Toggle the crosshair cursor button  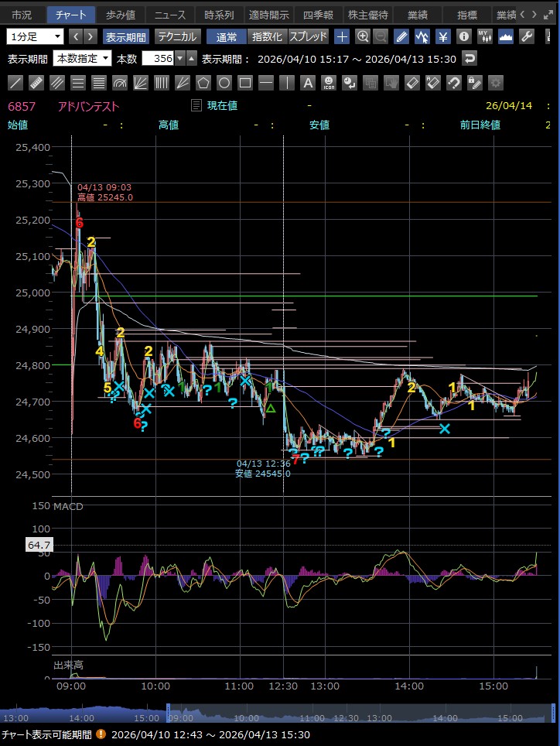(342, 36)
